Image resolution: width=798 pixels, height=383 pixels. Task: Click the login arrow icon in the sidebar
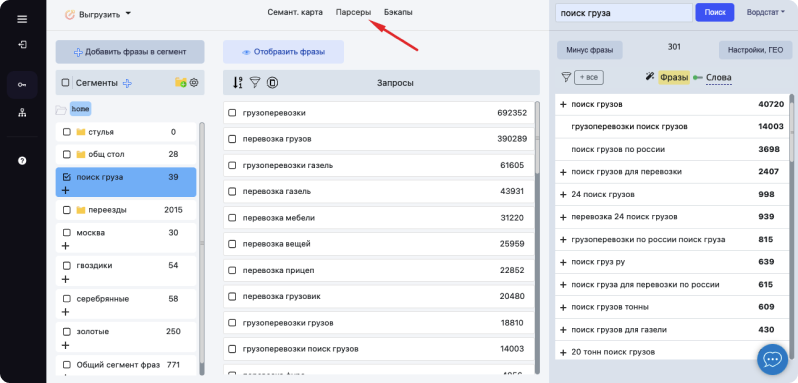[x=22, y=45]
